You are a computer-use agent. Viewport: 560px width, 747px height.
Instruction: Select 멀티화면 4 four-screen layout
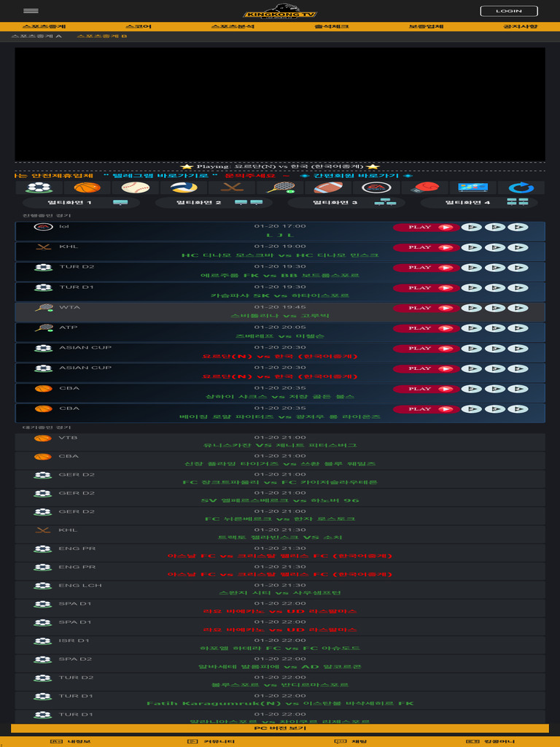[x=479, y=203]
